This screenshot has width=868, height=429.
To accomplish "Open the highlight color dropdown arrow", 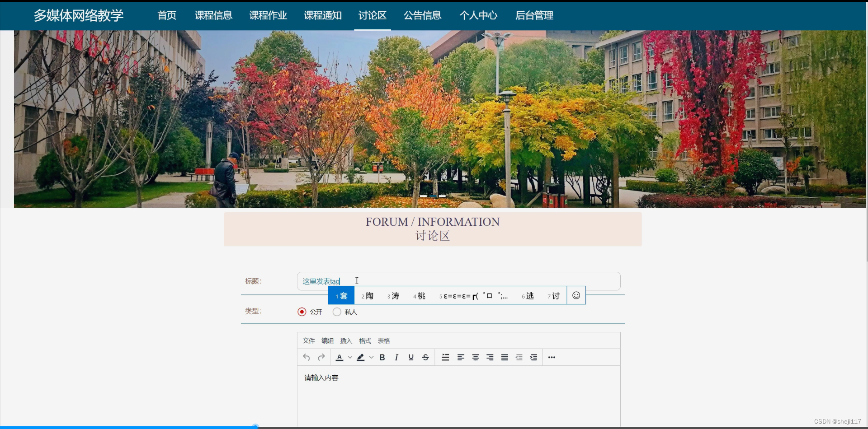I will coord(371,357).
